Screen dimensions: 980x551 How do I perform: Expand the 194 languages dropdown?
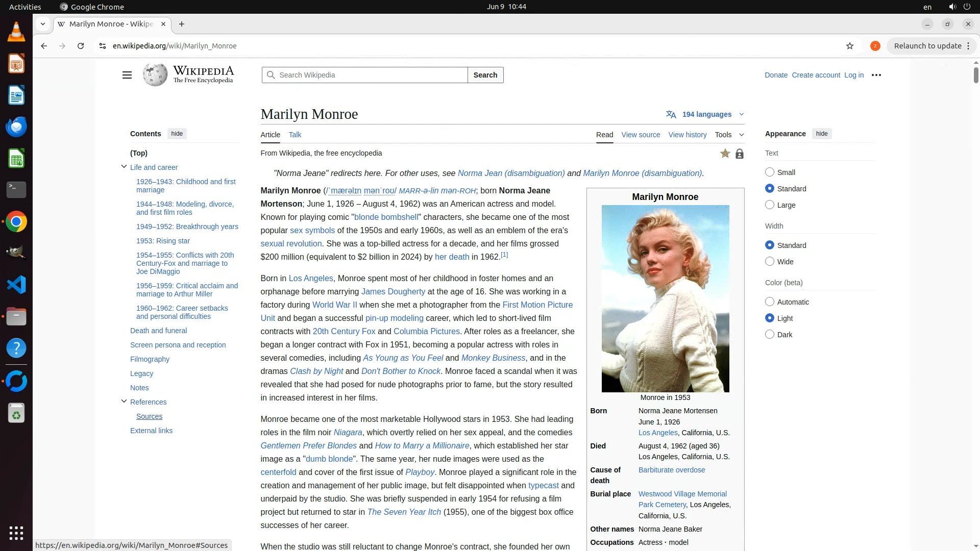coord(706,114)
